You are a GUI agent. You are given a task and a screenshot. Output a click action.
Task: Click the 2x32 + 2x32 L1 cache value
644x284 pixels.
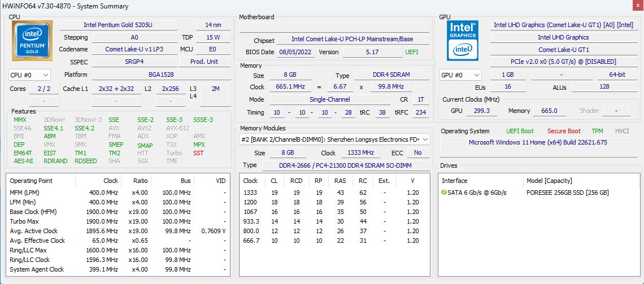pos(116,89)
